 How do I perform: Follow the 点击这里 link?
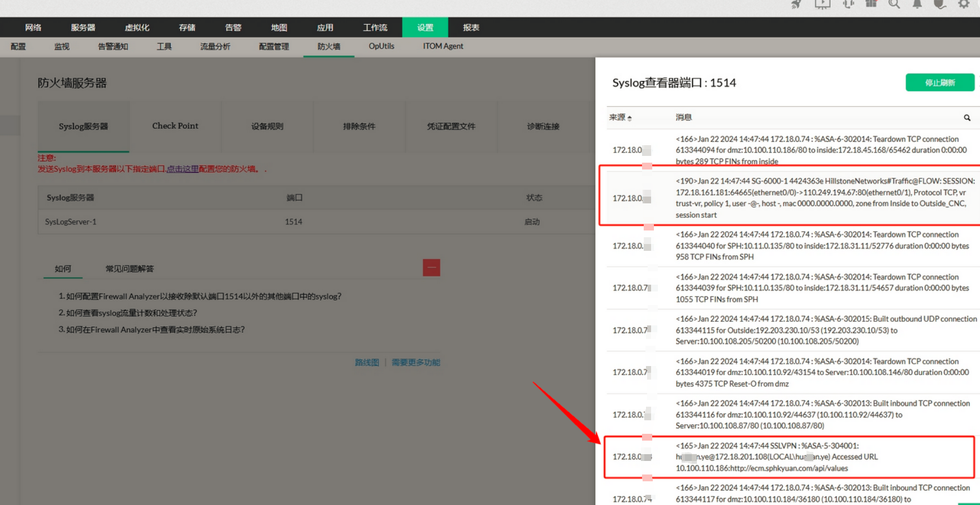[182, 169]
